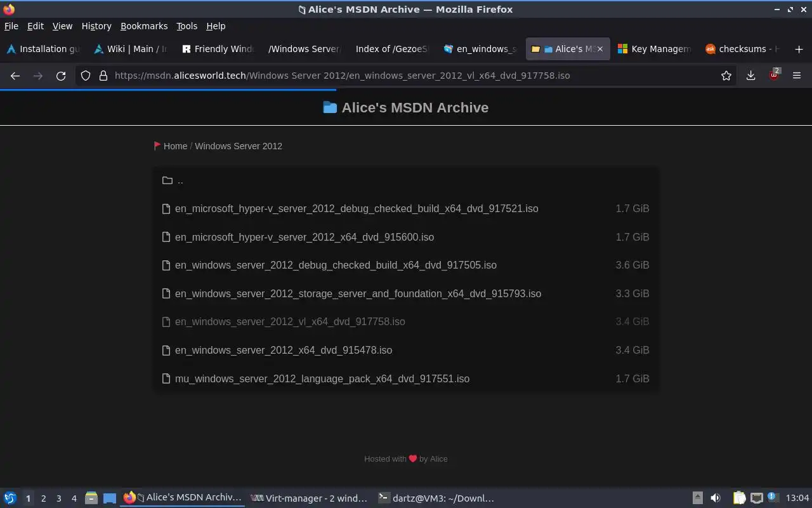Switch to the Key Management tab
The image size is (812, 508).
[x=655, y=49]
